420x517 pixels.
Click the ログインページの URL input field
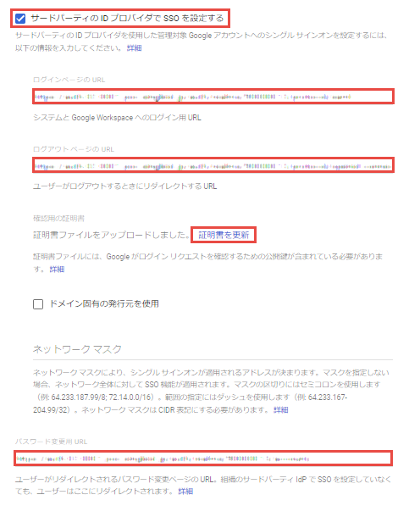click(213, 97)
